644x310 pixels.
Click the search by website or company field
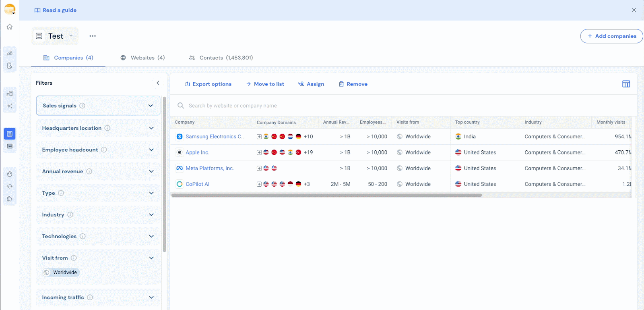point(403,106)
